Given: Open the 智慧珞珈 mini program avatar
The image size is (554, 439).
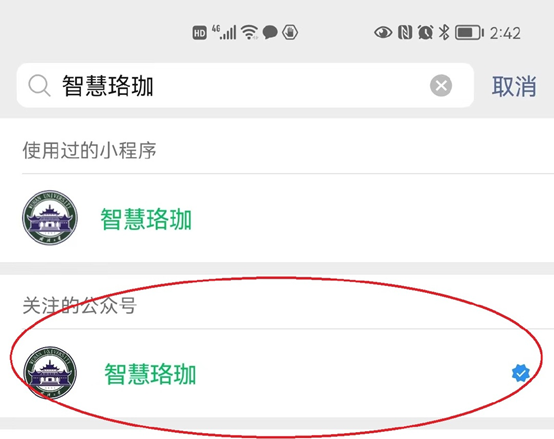Looking at the screenshot, I should [50, 218].
